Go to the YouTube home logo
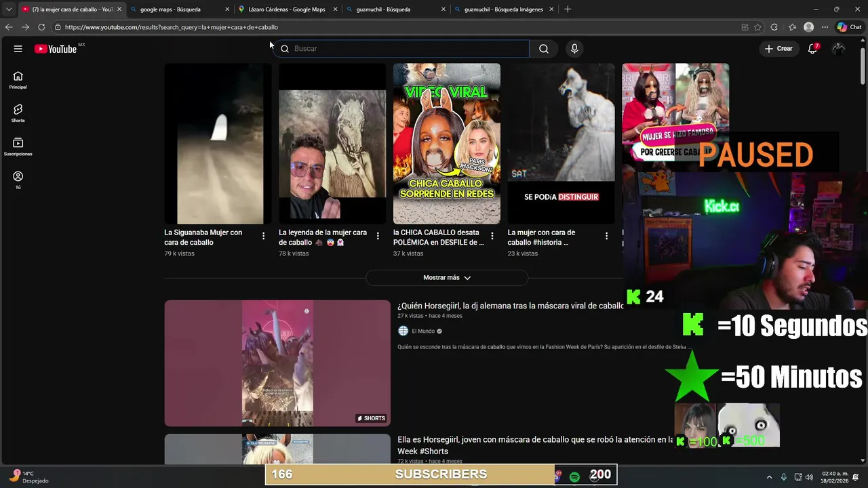Screen dimensions: 868x488 (56, 49)
